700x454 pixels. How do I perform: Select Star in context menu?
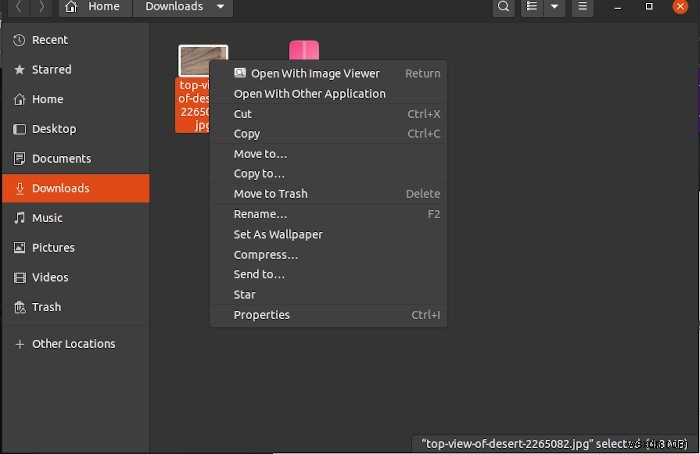(x=328, y=295)
